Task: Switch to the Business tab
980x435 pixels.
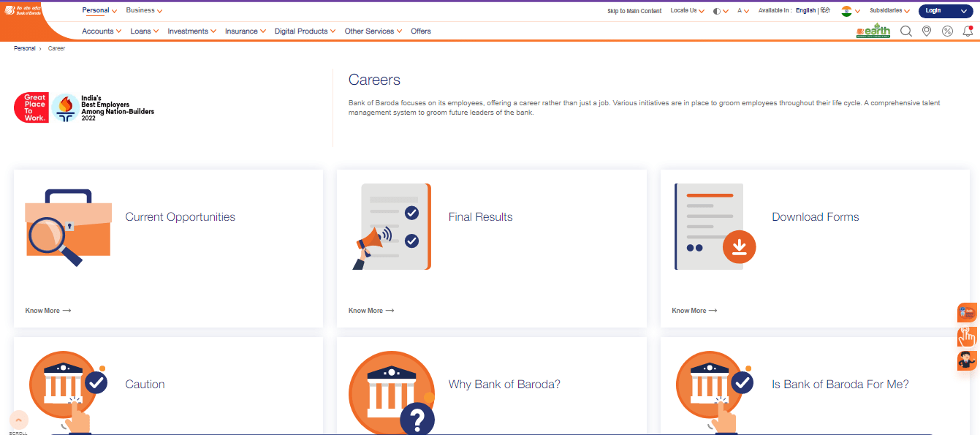Action: tap(140, 10)
